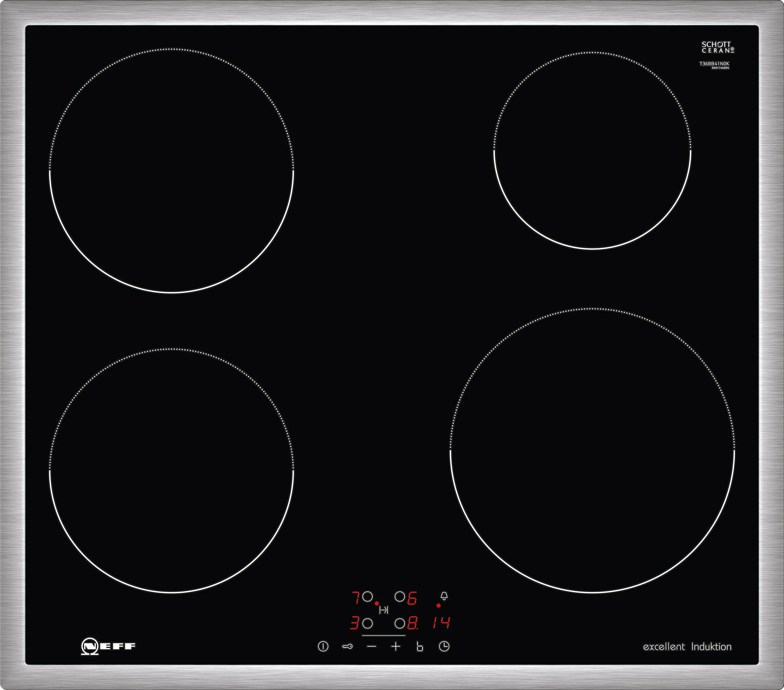The height and width of the screenshot is (690, 784).
Task: Tap the switch-off timer arrow symbol
Action: coord(384,610)
